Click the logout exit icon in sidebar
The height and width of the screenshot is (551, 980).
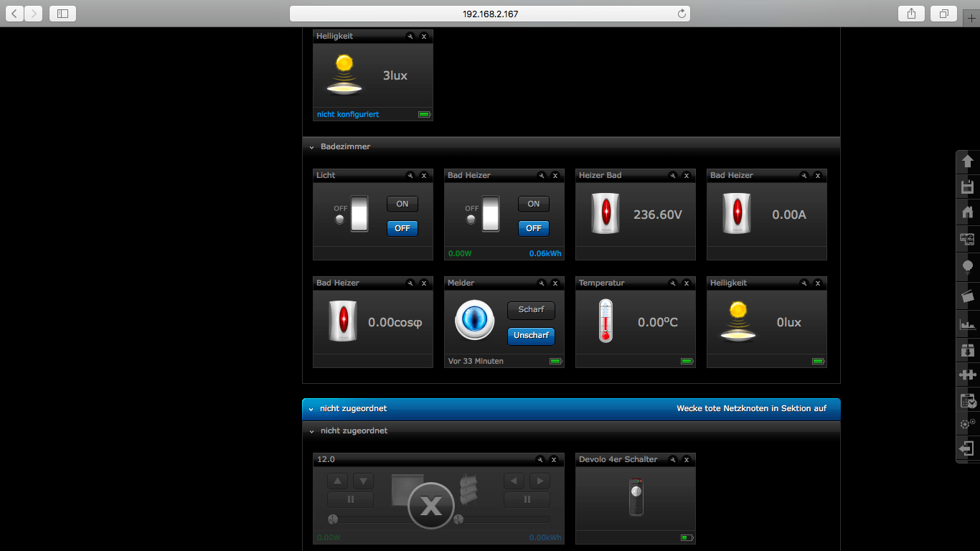point(967,448)
